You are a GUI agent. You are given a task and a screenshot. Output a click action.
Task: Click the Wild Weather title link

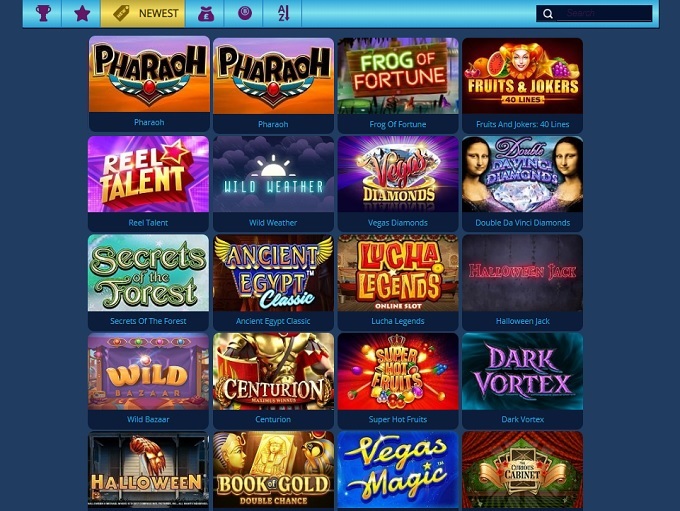click(273, 223)
